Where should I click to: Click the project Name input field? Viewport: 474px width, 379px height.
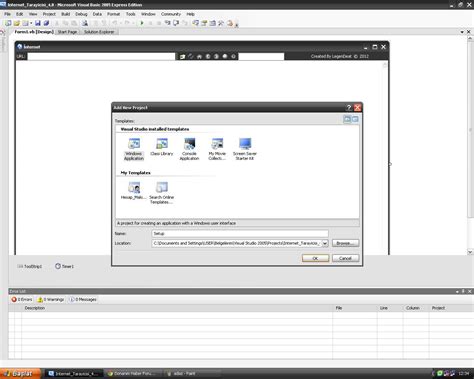240,233
